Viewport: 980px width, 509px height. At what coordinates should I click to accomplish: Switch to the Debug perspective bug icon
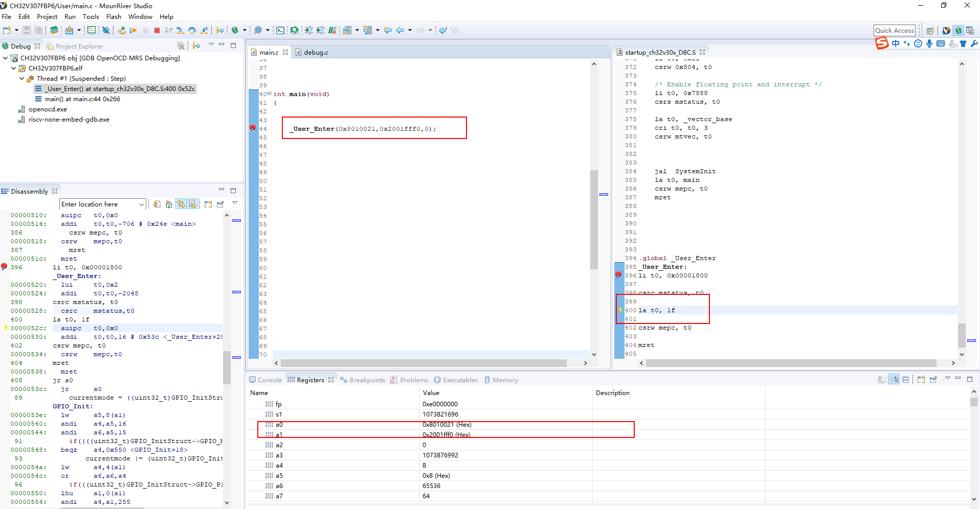pyautogui.click(x=959, y=30)
